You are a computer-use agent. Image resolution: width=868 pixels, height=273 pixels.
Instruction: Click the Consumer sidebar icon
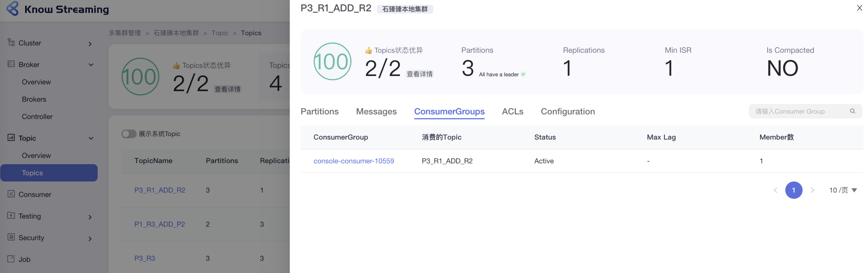coord(11,194)
